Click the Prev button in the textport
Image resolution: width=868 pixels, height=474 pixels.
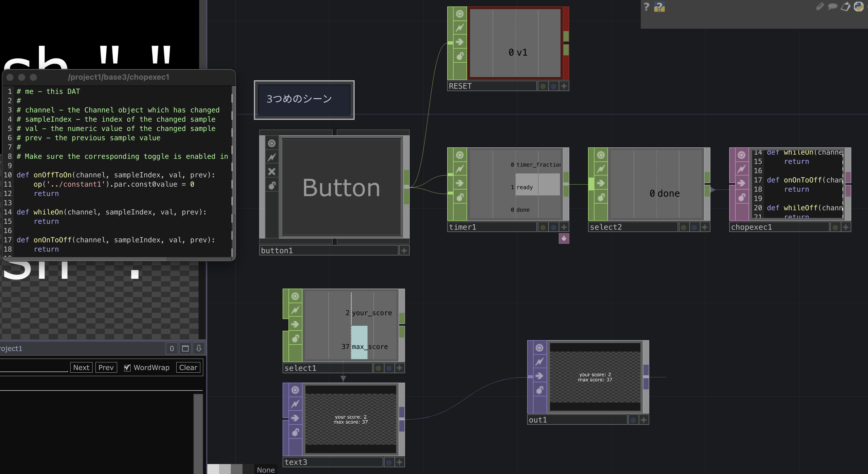tap(106, 367)
